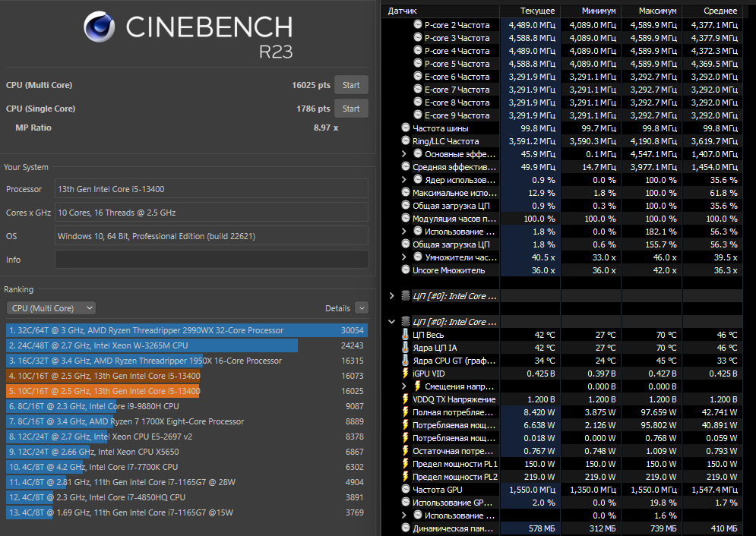Screen dimensions: 756x536
Task: Click the Максимум column header
Action: point(652,11)
